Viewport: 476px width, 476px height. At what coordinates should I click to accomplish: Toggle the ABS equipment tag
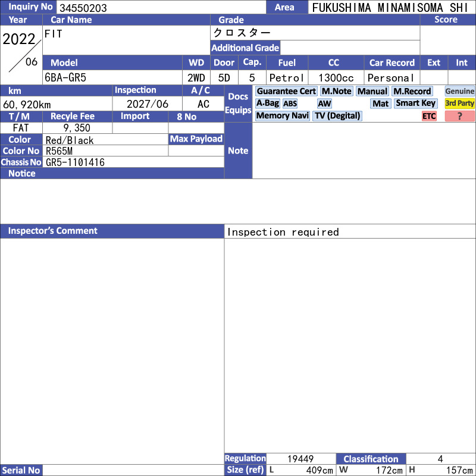coord(290,104)
